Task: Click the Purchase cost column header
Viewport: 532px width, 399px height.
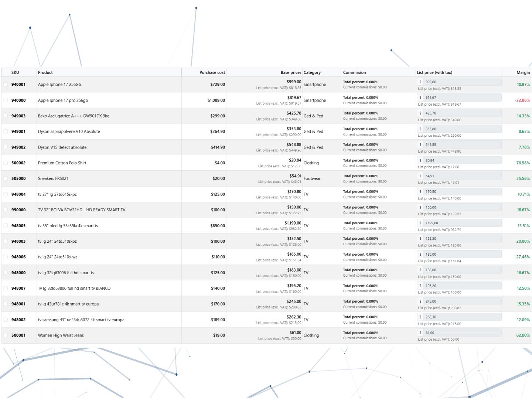Action: click(x=212, y=72)
